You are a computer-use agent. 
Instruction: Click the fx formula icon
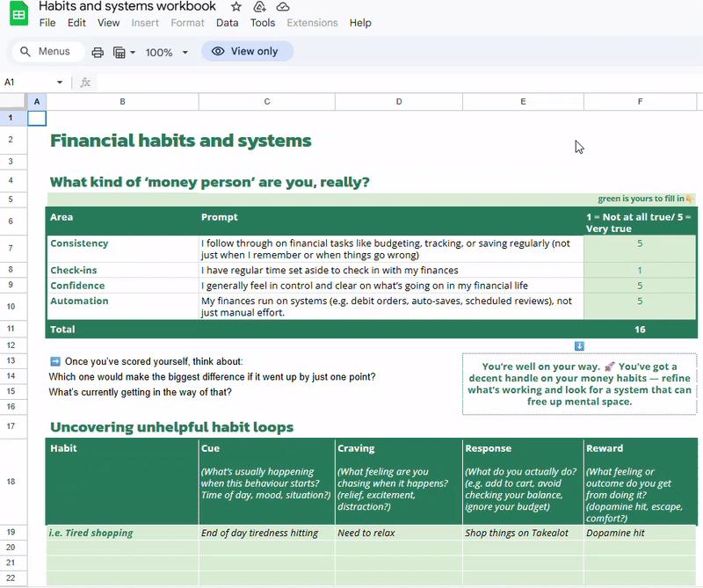[x=85, y=82]
